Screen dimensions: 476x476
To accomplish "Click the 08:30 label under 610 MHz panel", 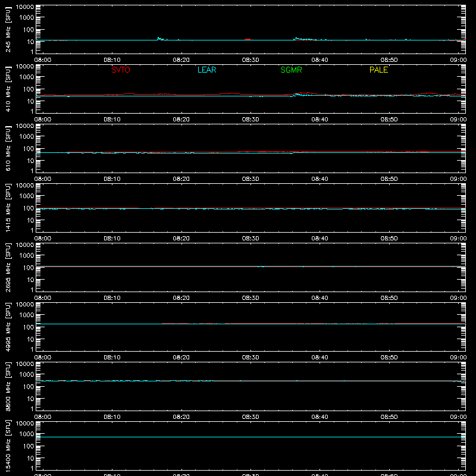I will tap(250, 179).
